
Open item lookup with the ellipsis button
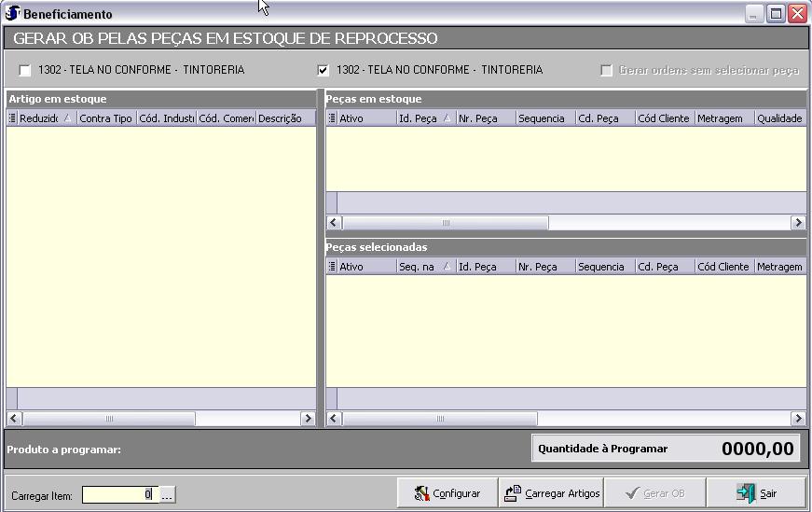coord(167,495)
